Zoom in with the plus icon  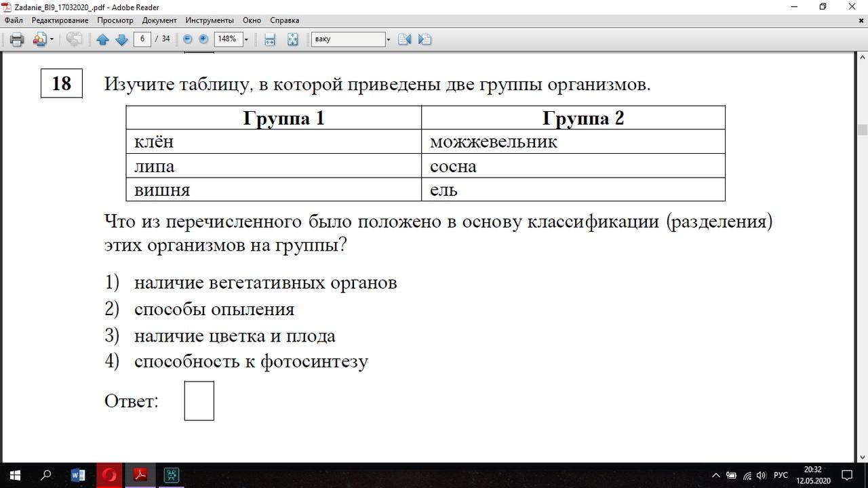(x=203, y=39)
